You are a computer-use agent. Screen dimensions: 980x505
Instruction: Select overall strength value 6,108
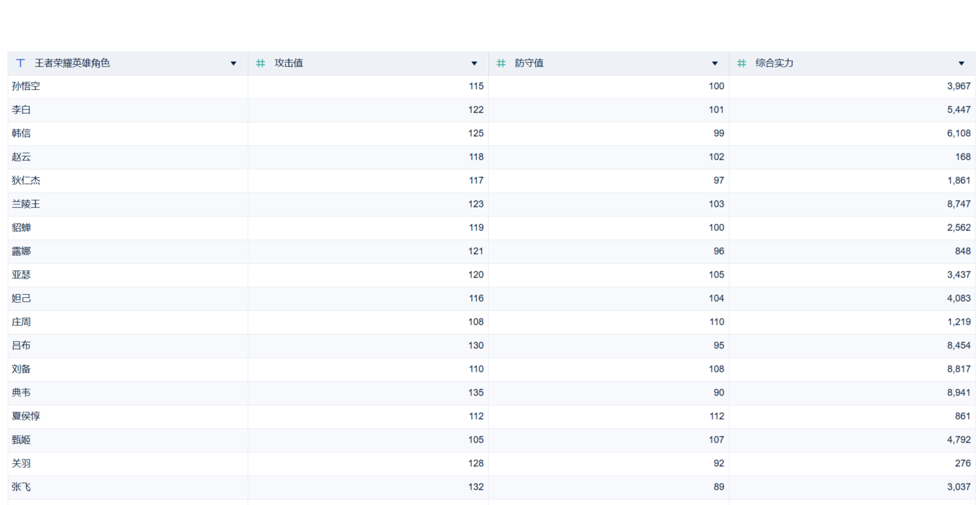pos(959,134)
